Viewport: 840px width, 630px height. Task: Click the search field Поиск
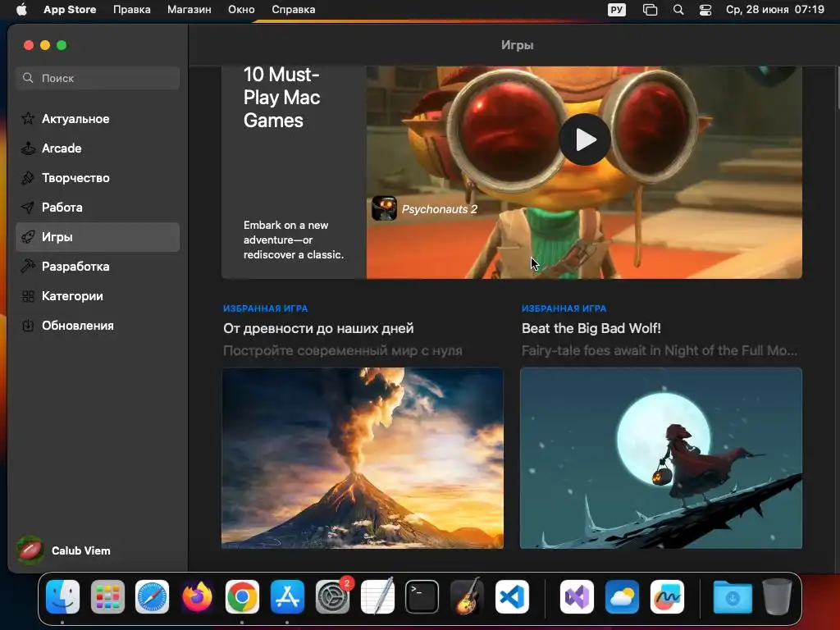pyautogui.click(x=98, y=78)
